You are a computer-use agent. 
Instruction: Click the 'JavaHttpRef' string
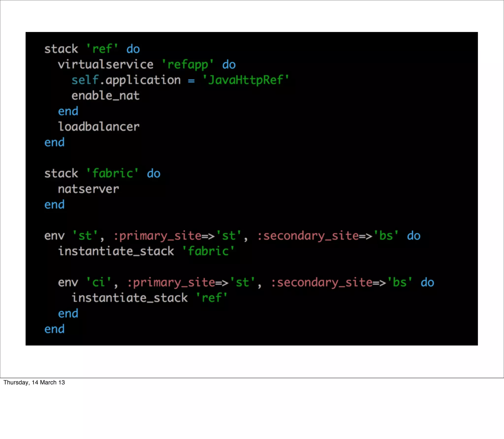[x=245, y=80]
